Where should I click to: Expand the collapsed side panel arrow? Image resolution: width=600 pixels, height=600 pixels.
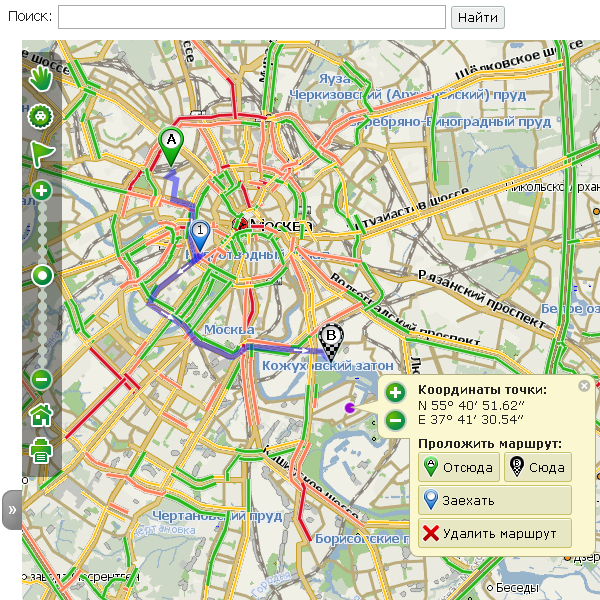(x=12, y=509)
